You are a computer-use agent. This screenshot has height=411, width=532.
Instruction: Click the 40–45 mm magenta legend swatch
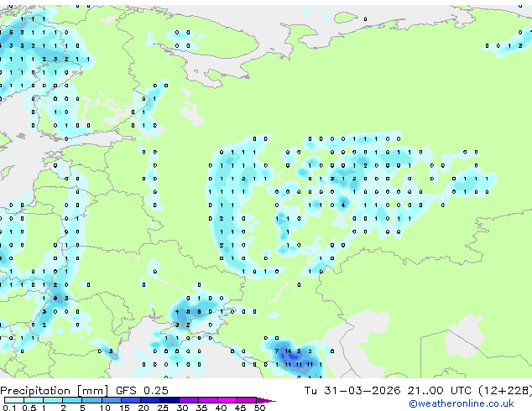point(227,400)
